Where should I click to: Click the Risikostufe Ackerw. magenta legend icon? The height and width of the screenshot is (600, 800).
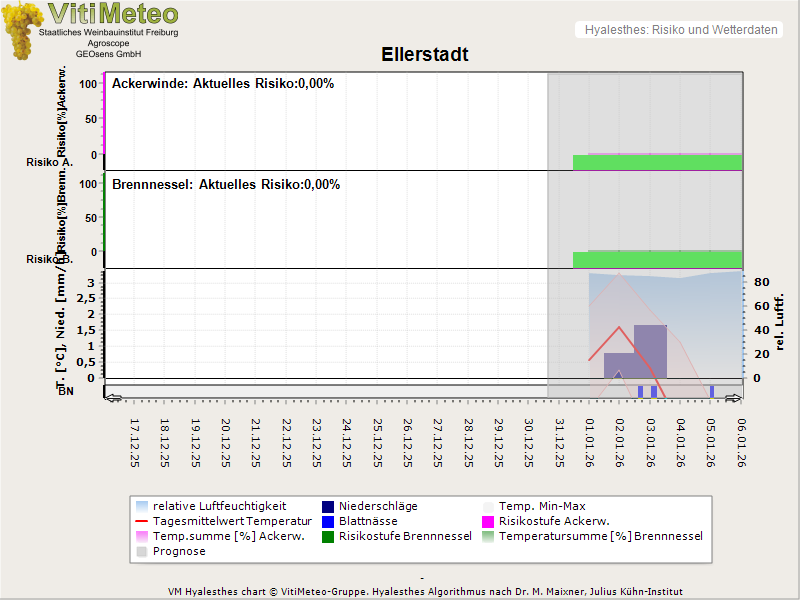coord(489,521)
